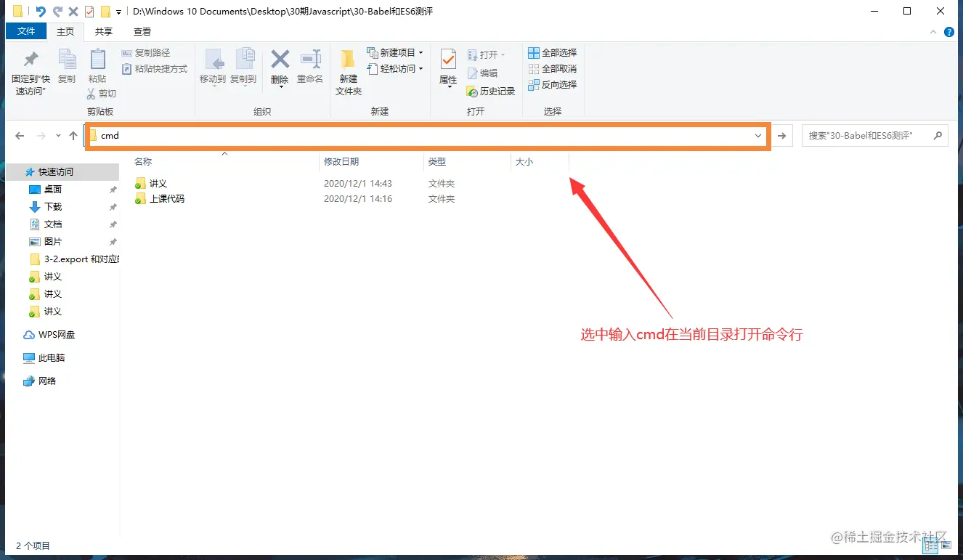
Task: Click the search magnifier icon
Action: pos(938,135)
